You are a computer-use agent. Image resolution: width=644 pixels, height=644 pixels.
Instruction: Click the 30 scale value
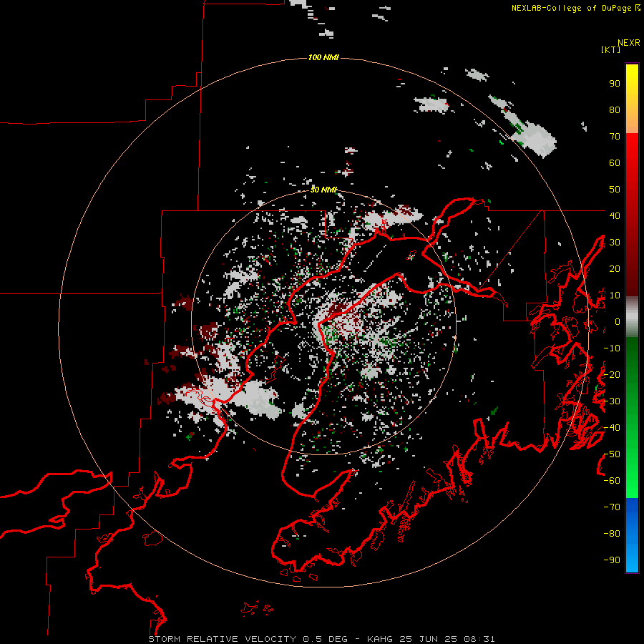(615, 243)
